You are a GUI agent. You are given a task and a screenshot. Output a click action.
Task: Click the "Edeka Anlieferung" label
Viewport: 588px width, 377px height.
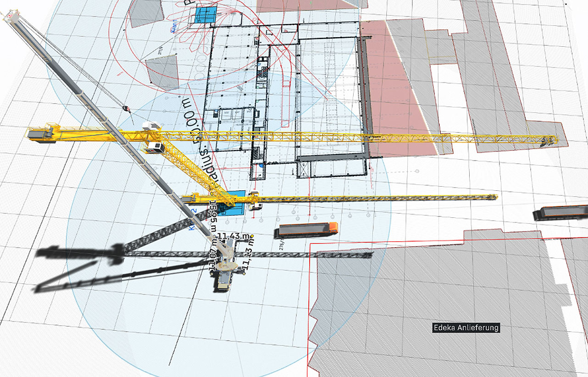tap(466, 328)
